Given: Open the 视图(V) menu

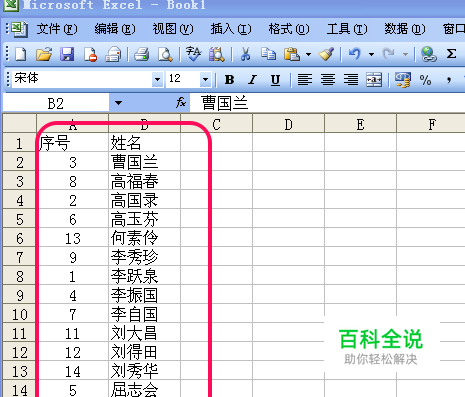Looking at the screenshot, I should point(173,29).
